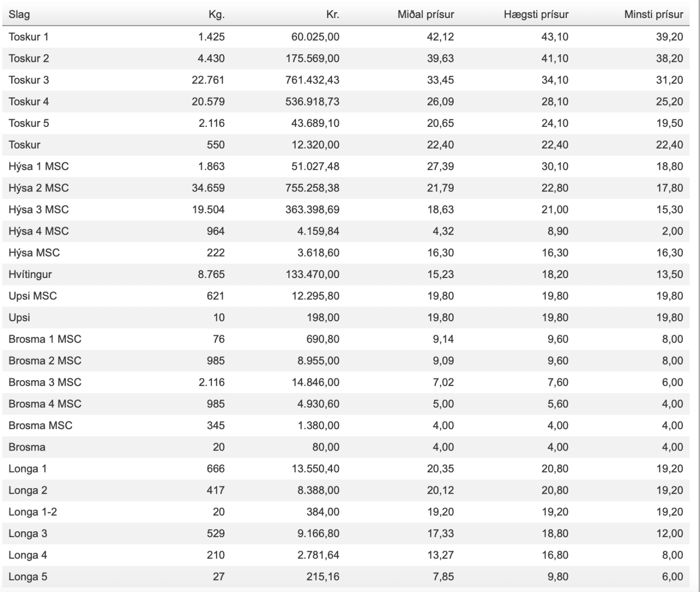Select the Longa 5 row label

point(28,577)
